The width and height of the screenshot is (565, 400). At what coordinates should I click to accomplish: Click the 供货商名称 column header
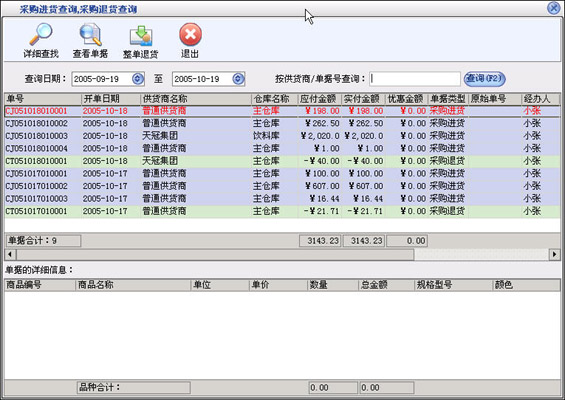[196, 99]
